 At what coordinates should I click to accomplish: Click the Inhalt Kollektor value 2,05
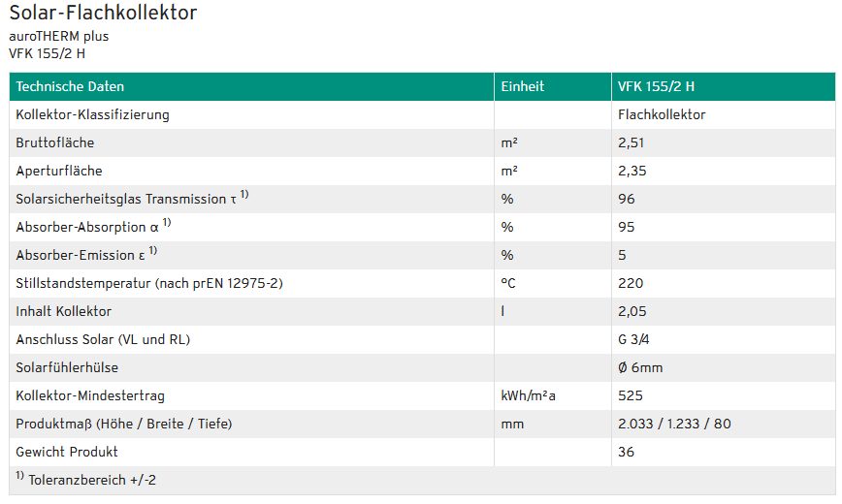(x=632, y=311)
